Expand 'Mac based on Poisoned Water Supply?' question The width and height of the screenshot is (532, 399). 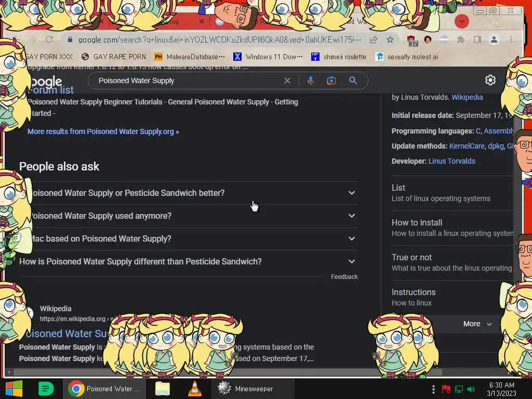[188, 238]
